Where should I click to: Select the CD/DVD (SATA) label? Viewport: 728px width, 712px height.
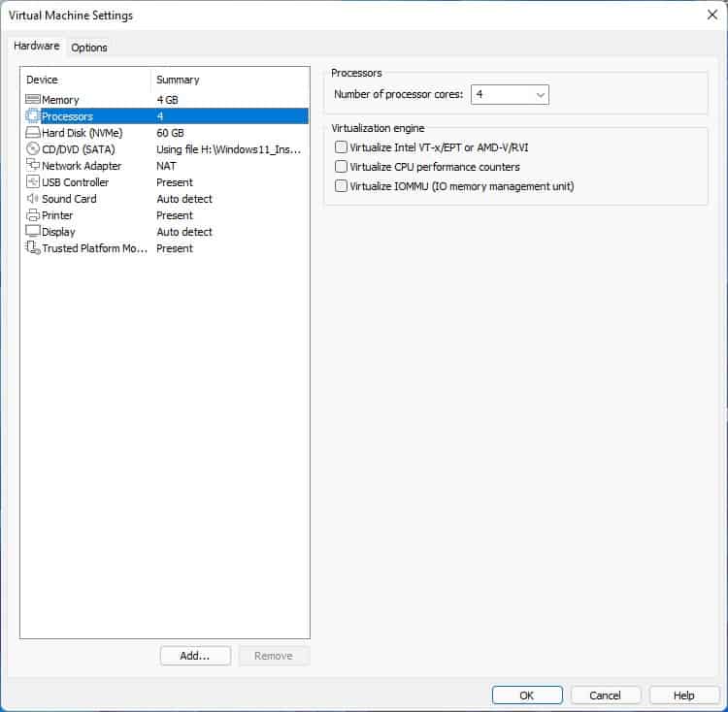pyautogui.click(x=79, y=149)
